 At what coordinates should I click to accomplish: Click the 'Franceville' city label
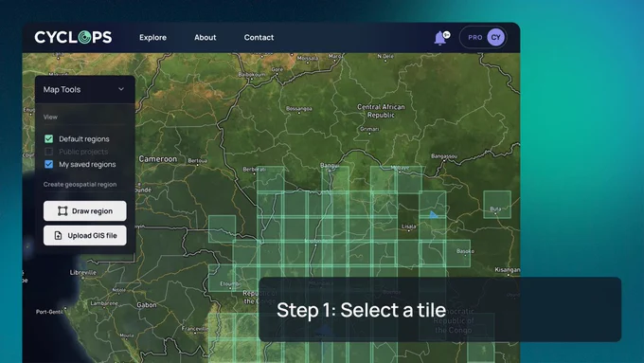point(195,329)
